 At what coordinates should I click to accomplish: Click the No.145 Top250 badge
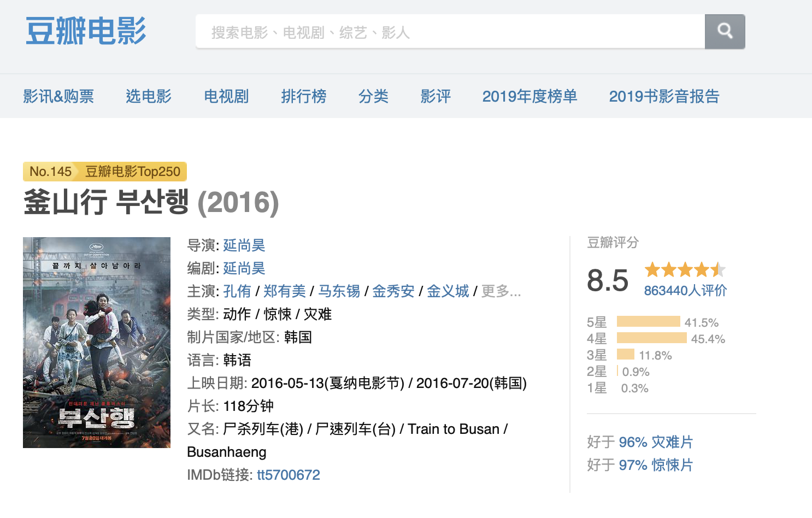click(105, 172)
